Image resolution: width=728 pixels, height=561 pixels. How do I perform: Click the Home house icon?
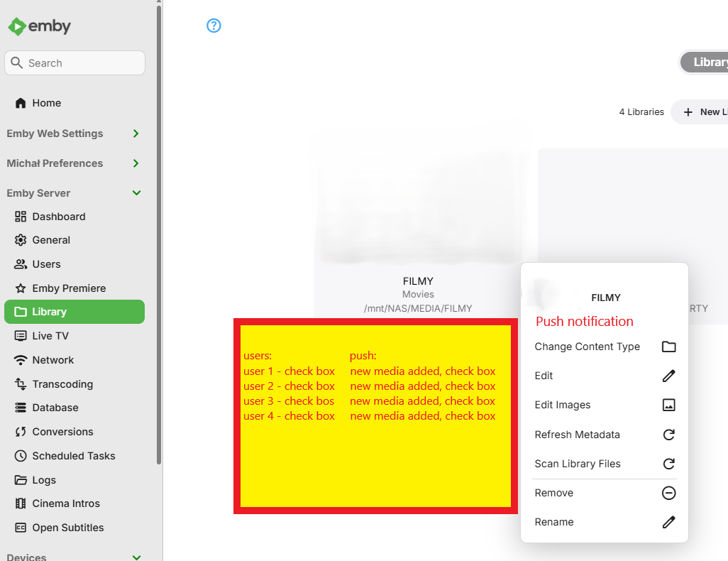click(x=21, y=103)
